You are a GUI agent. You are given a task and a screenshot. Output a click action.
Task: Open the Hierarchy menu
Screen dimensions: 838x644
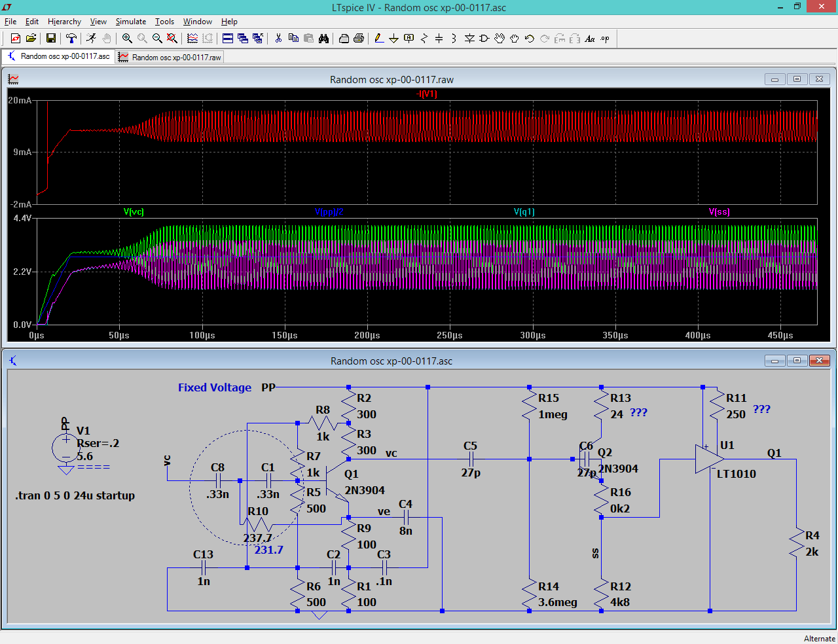pyautogui.click(x=64, y=22)
